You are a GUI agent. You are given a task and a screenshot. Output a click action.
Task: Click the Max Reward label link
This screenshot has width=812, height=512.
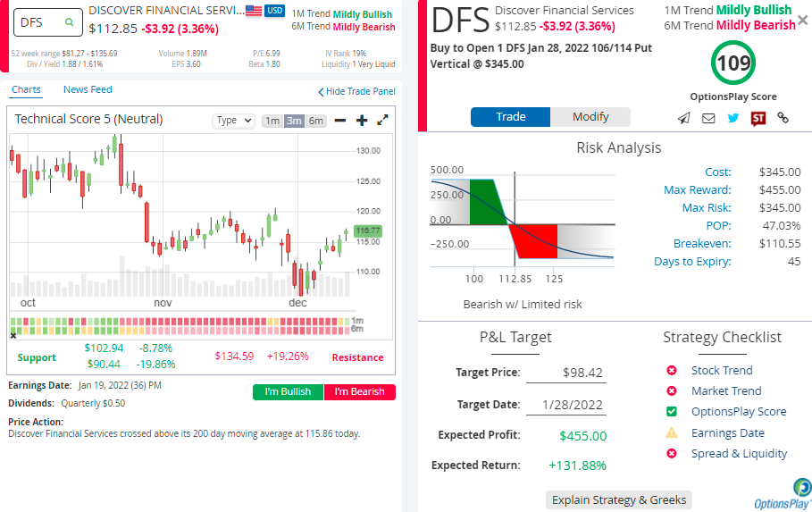(x=698, y=189)
